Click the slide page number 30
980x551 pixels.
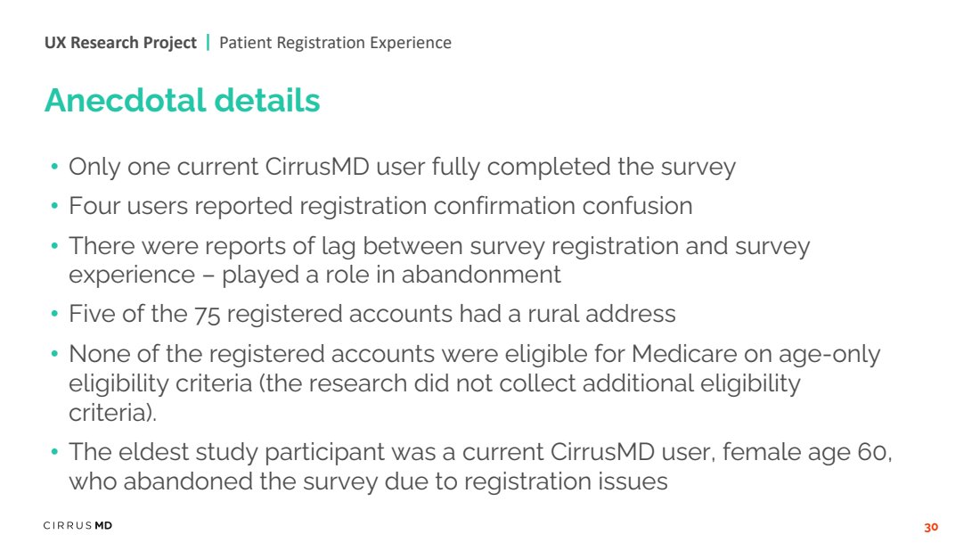[931, 527]
